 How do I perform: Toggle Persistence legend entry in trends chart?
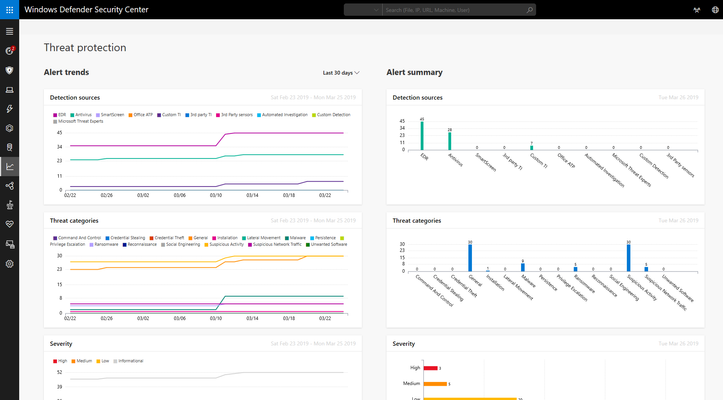click(323, 238)
